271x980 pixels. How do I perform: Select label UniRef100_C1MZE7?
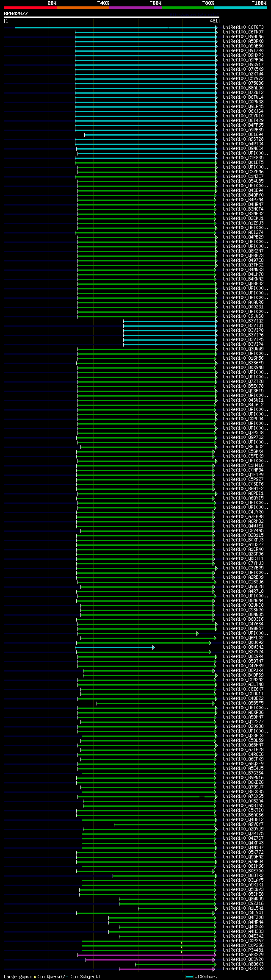(x=243, y=177)
